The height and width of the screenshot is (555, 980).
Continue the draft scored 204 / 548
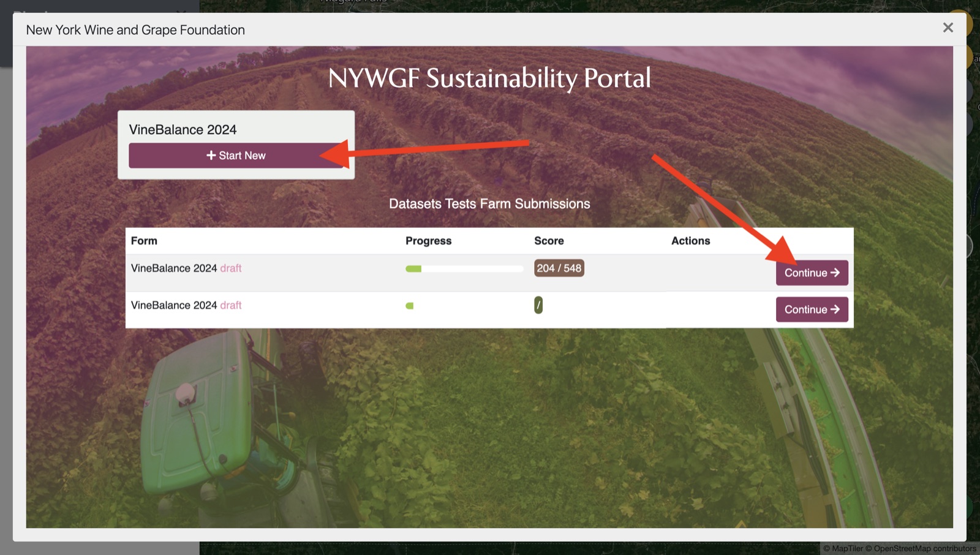(812, 273)
